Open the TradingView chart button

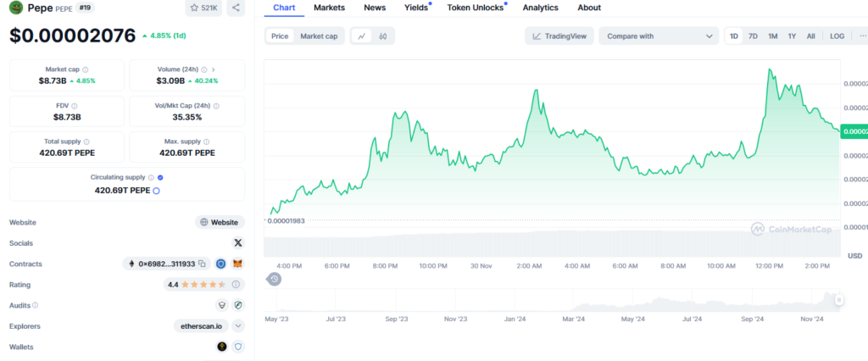click(559, 36)
